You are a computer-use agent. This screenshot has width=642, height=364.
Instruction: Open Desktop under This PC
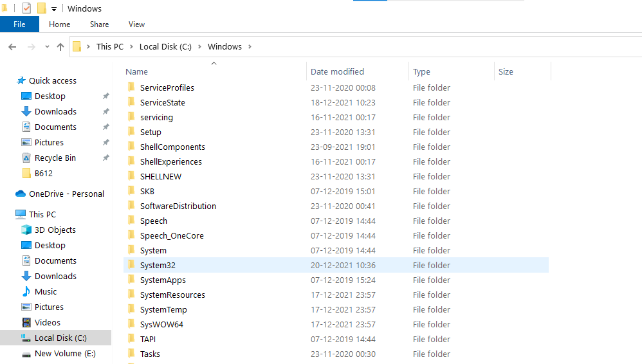[x=50, y=245]
